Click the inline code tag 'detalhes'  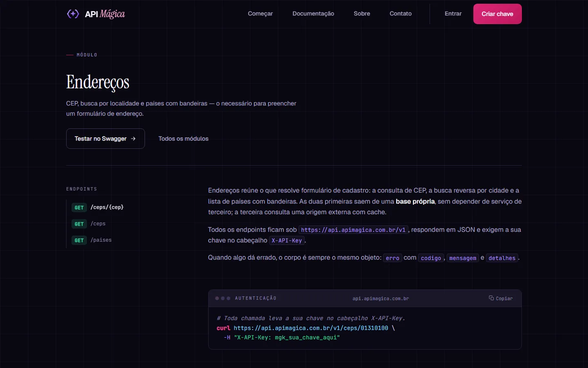pos(502,258)
